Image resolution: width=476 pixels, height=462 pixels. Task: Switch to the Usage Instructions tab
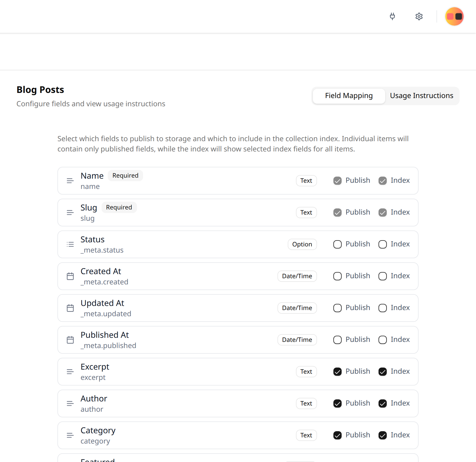(x=421, y=96)
